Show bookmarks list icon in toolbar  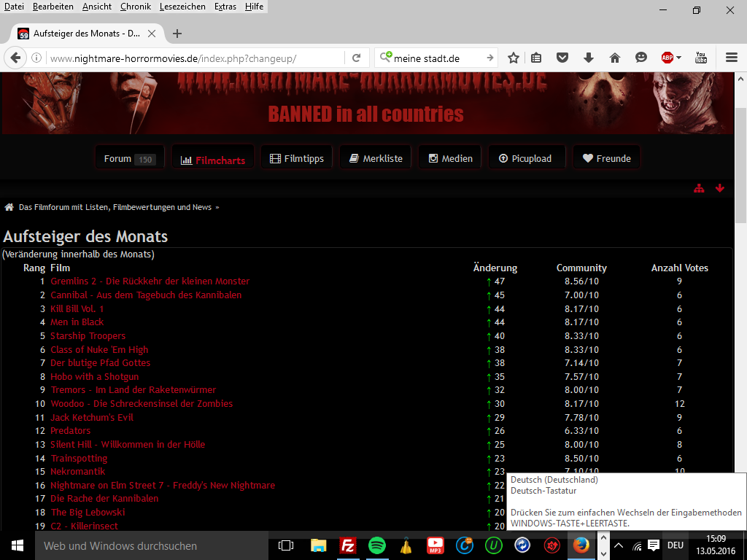click(x=536, y=58)
